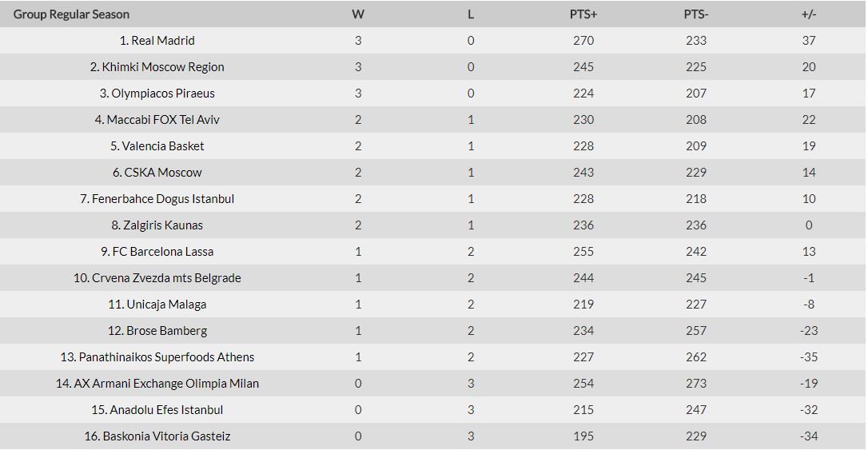Click the L column header
Screen dimensions: 868x450
click(x=471, y=14)
